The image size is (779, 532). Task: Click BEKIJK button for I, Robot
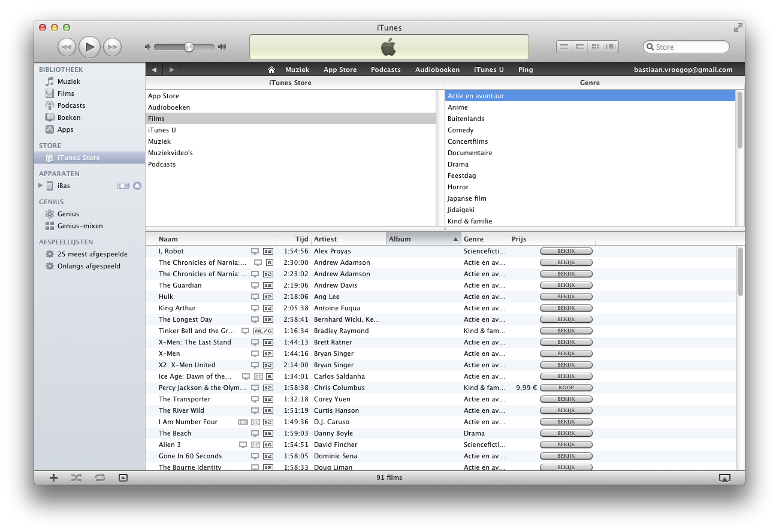pyautogui.click(x=566, y=251)
